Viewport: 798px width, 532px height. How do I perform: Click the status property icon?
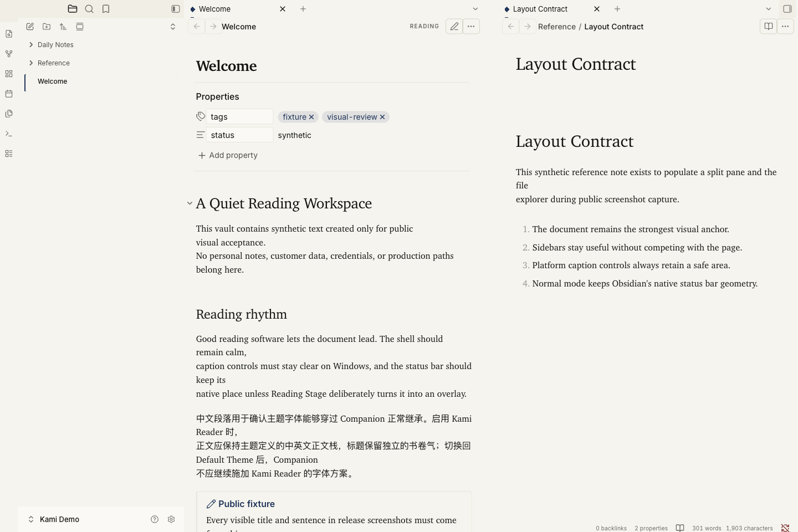pyautogui.click(x=201, y=135)
